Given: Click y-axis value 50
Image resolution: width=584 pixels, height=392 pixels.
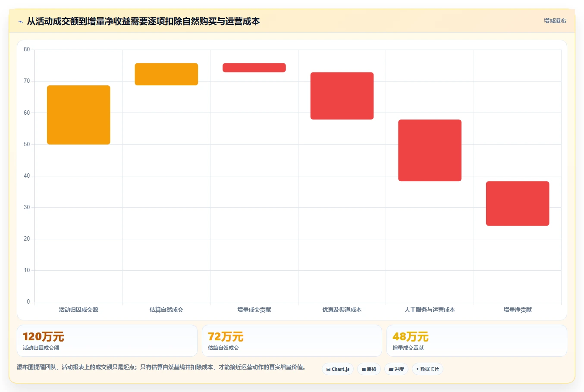Looking at the screenshot, I should (27, 144).
